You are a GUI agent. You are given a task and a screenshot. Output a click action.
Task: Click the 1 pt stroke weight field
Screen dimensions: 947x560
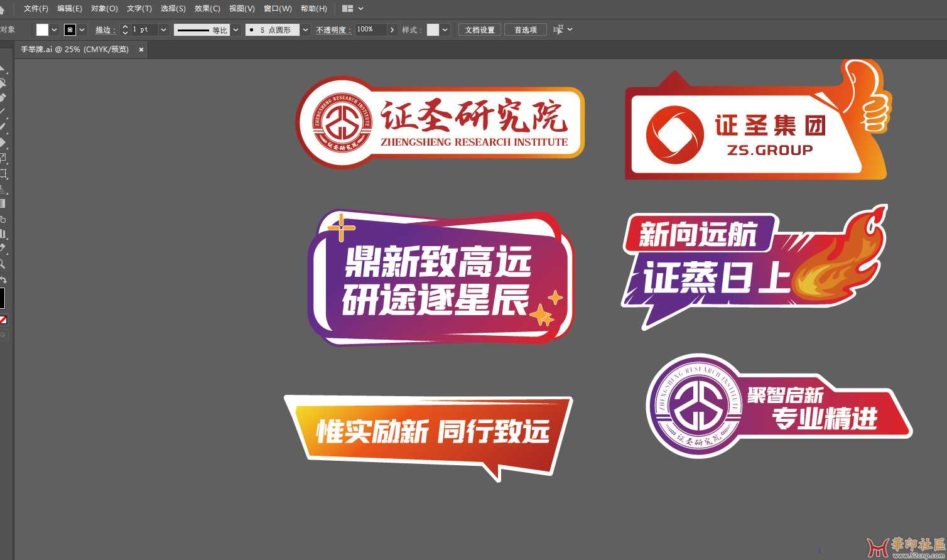[144, 30]
